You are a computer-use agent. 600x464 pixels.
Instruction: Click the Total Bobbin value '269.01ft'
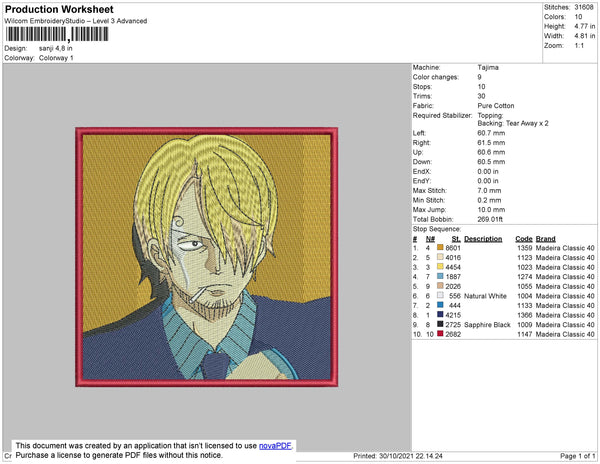490,219
